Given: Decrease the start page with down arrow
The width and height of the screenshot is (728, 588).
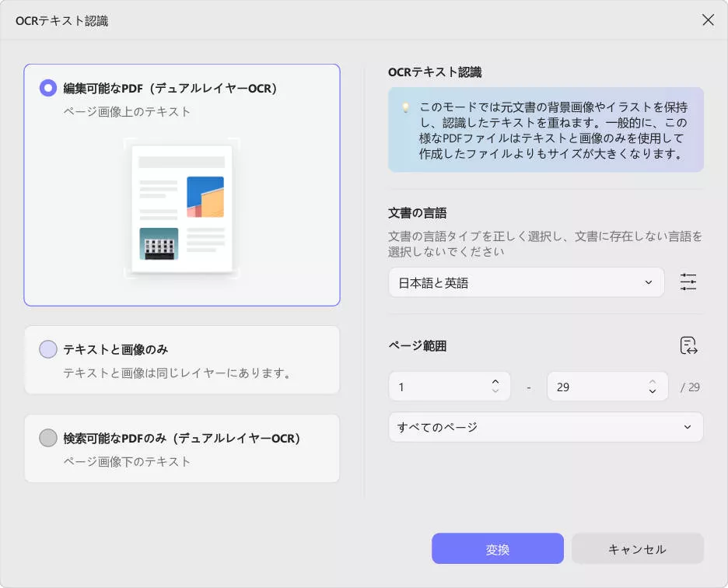Looking at the screenshot, I should click(x=495, y=391).
